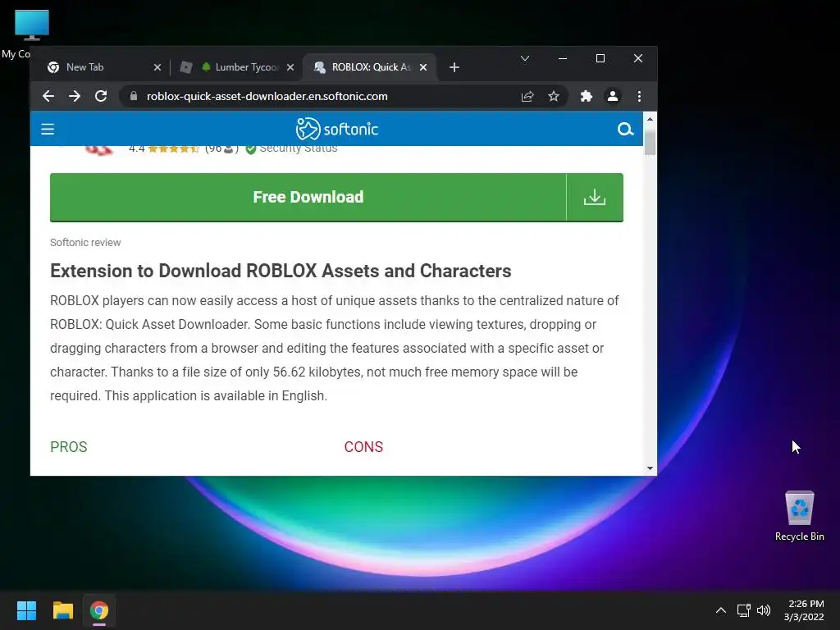Open File Explorer from taskbar
The width and height of the screenshot is (840, 630).
point(62,610)
